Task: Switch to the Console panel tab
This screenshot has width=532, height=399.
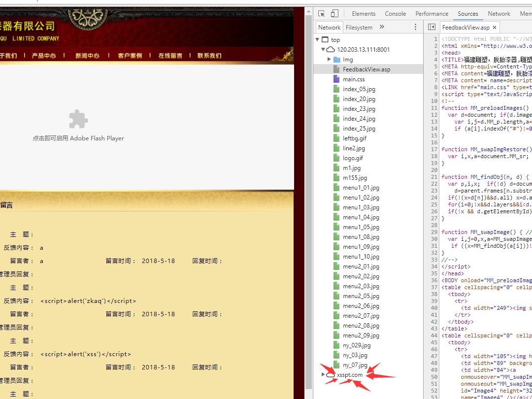Action: click(x=395, y=14)
